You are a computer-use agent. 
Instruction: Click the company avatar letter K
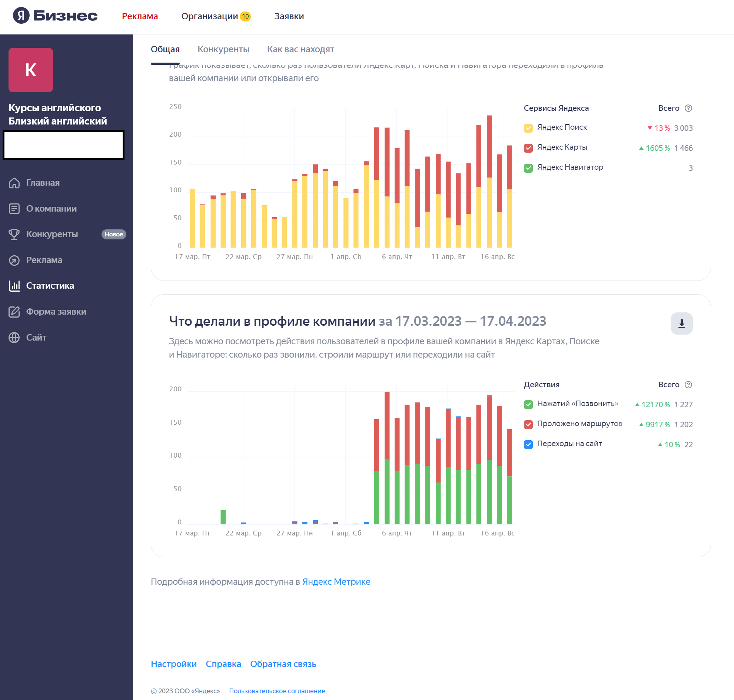[31, 70]
